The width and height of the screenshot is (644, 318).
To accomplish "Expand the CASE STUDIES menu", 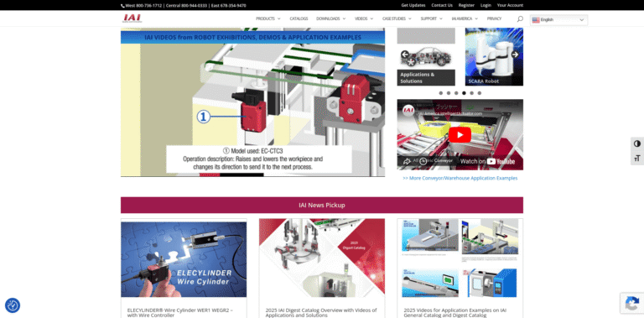I will point(397,19).
